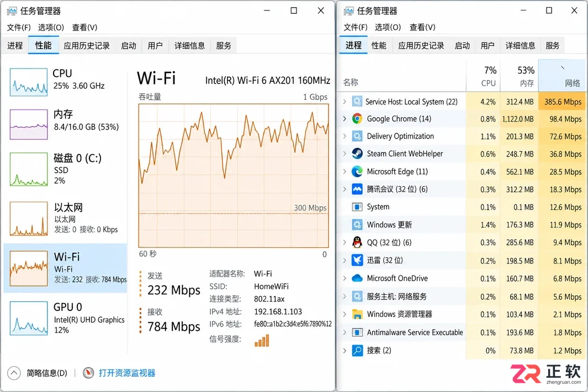
Task: Sort by the CPU column header
Action: coord(484,76)
